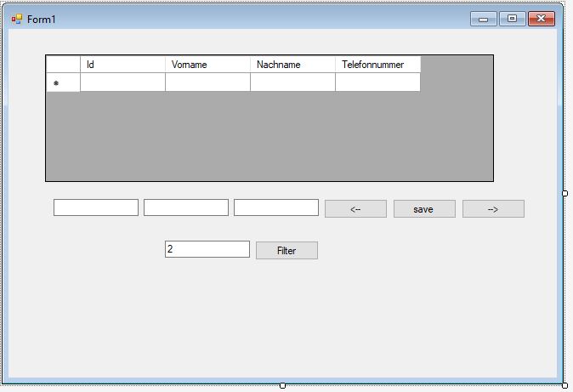The height and width of the screenshot is (392, 573).
Task: Sort by the Id column header
Action: (122, 65)
